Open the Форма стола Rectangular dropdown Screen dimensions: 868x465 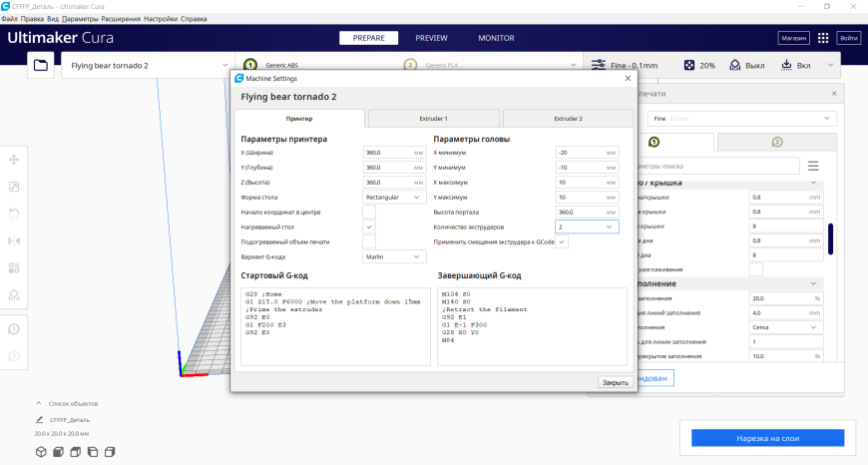tap(394, 198)
